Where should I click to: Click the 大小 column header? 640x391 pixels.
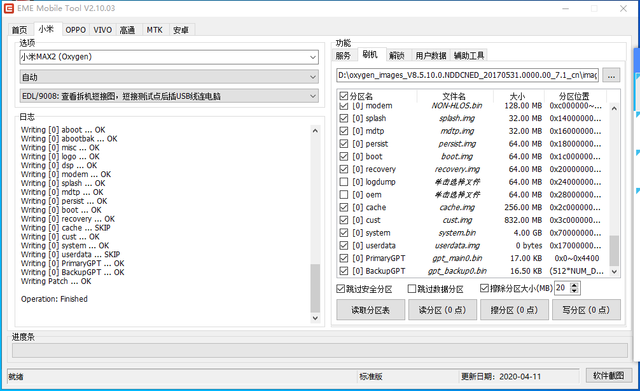[x=518, y=96]
